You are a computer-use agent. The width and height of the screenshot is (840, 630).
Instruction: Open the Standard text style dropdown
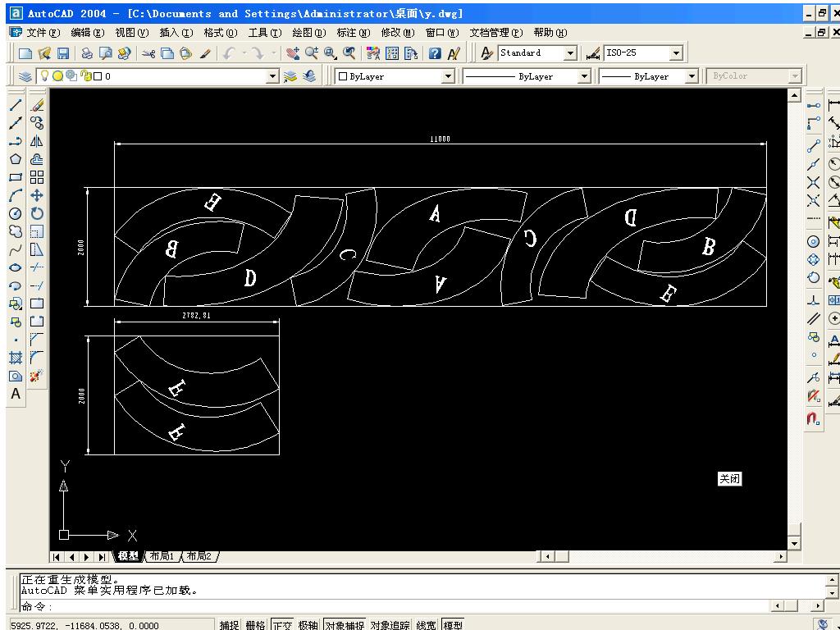pyautogui.click(x=571, y=53)
